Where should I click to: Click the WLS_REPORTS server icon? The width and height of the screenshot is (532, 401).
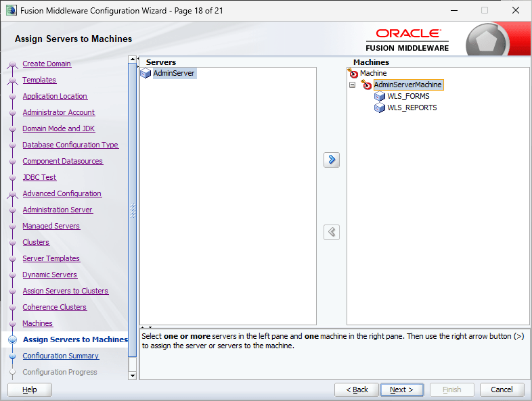[x=379, y=108]
